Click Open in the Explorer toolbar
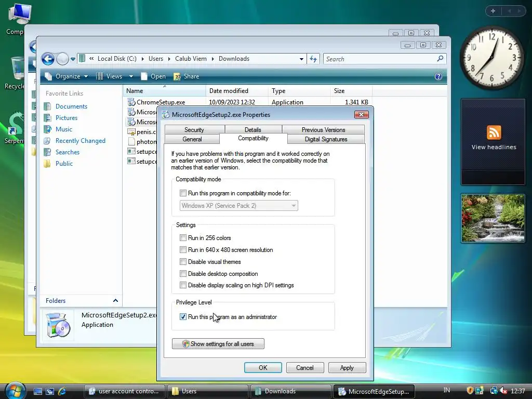The width and height of the screenshot is (532, 399). click(x=153, y=76)
